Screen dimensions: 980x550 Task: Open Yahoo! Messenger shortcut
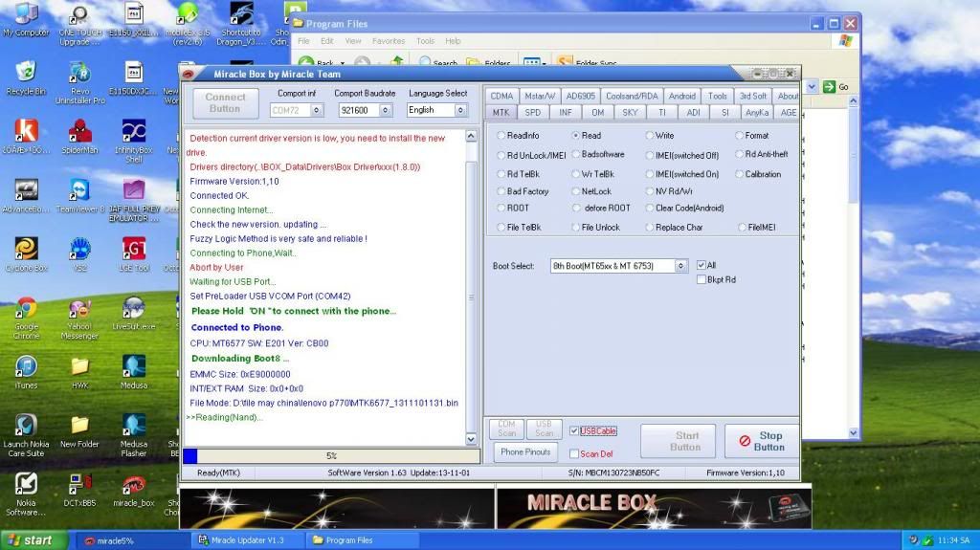pos(80,319)
